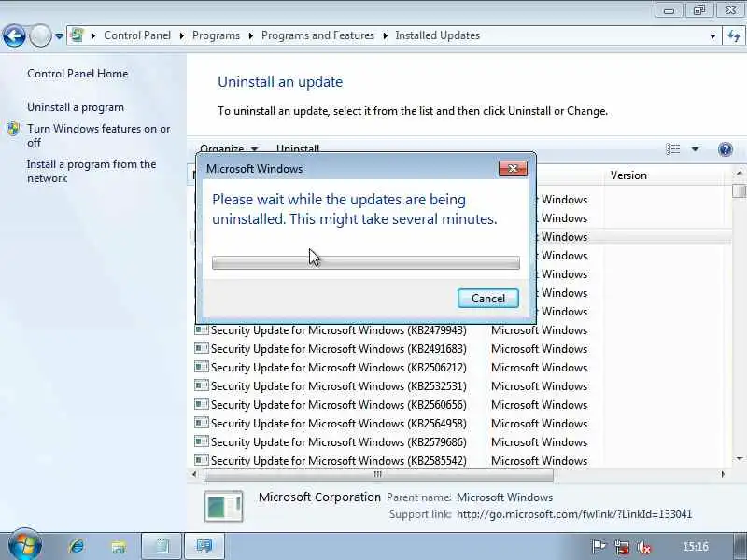Open the Windows Start orb
The width and height of the screenshot is (747, 560).
pyautogui.click(x=25, y=545)
